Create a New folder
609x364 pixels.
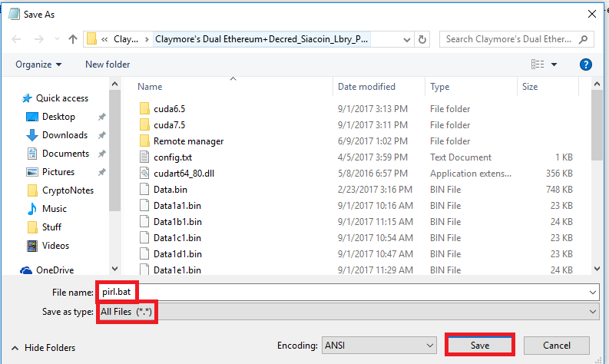[x=108, y=65]
